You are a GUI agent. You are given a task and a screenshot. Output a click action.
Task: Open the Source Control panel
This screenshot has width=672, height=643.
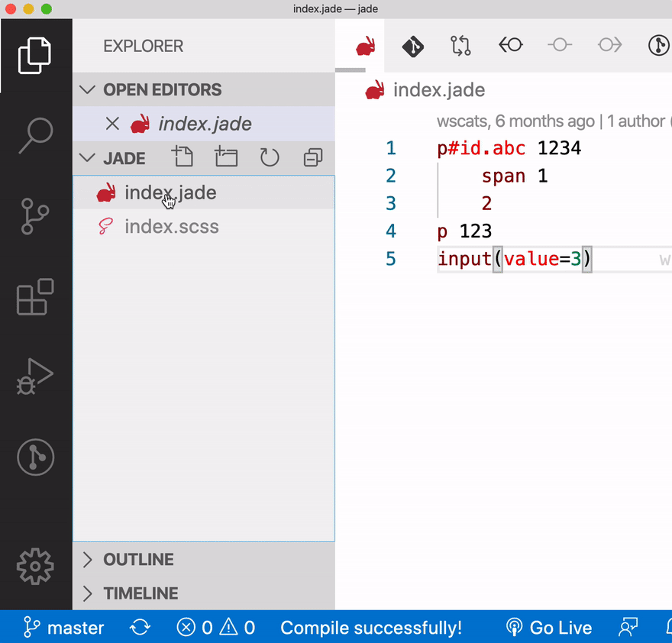[34, 216]
